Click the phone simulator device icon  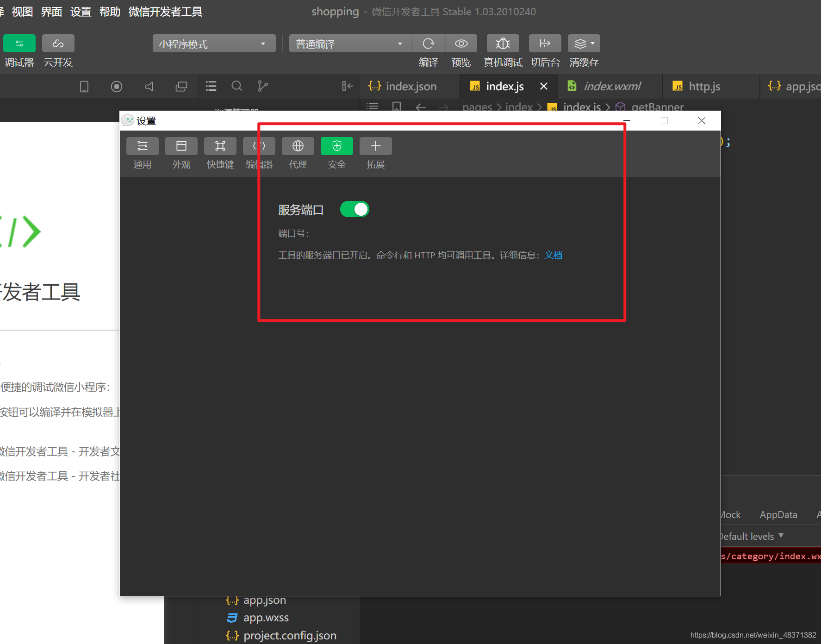tap(84, 87)
